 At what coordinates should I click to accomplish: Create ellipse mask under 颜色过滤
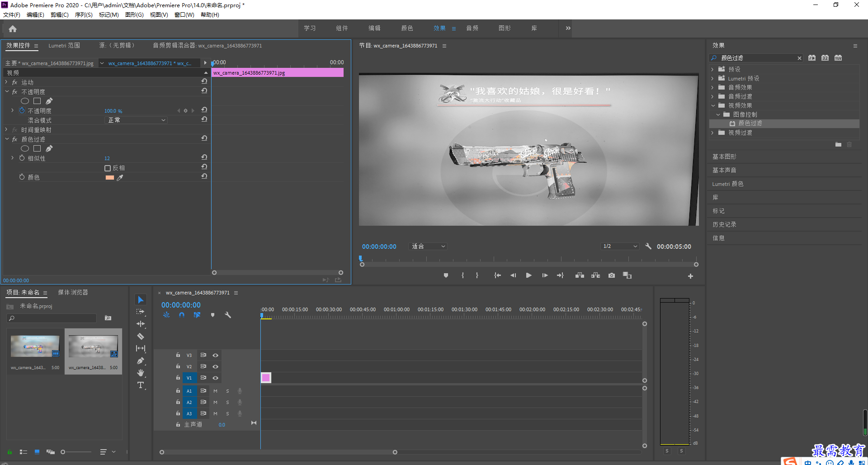[25, 148]
